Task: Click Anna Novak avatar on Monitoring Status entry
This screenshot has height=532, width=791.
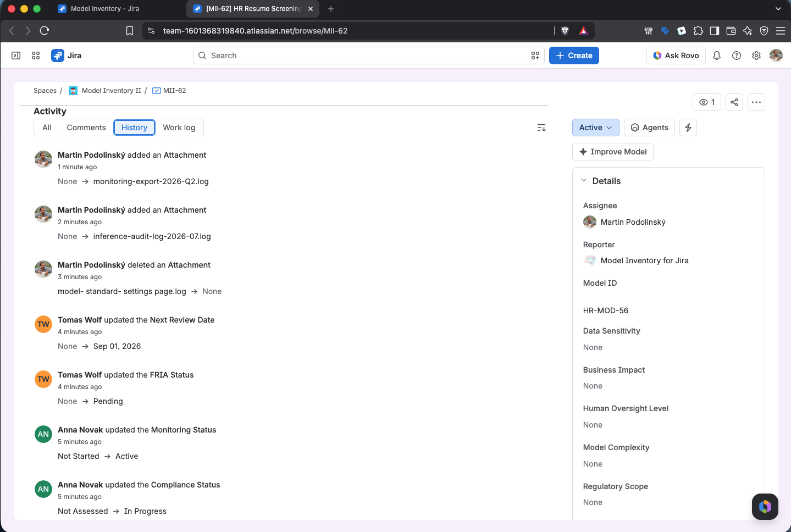Action: tap(43, 434)
